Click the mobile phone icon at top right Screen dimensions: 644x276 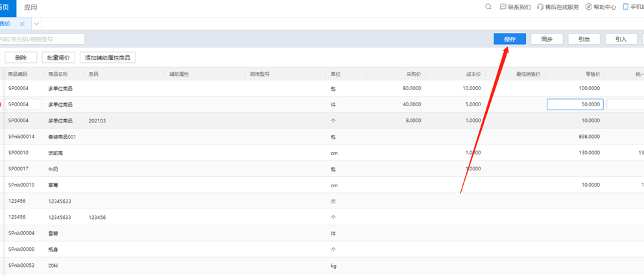tap(626, 7)
